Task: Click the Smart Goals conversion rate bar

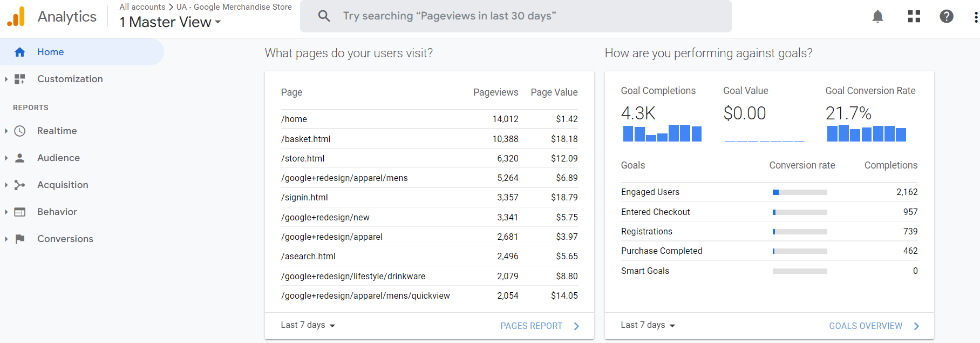Action: [800, 271]
